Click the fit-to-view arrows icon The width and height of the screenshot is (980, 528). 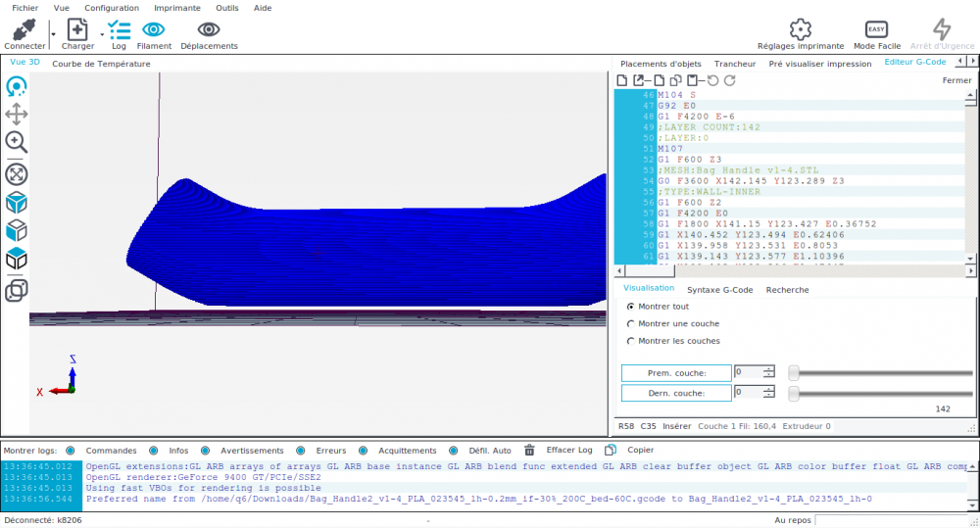[17, 174]
